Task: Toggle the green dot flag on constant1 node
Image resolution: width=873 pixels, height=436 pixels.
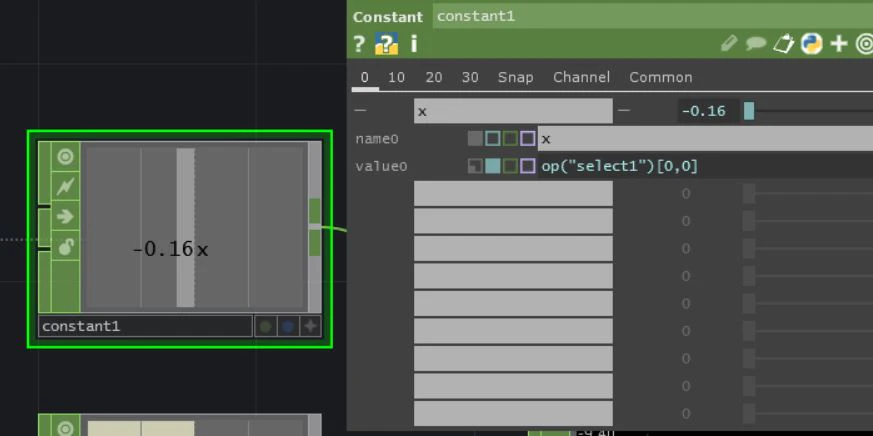Action: 266,327
